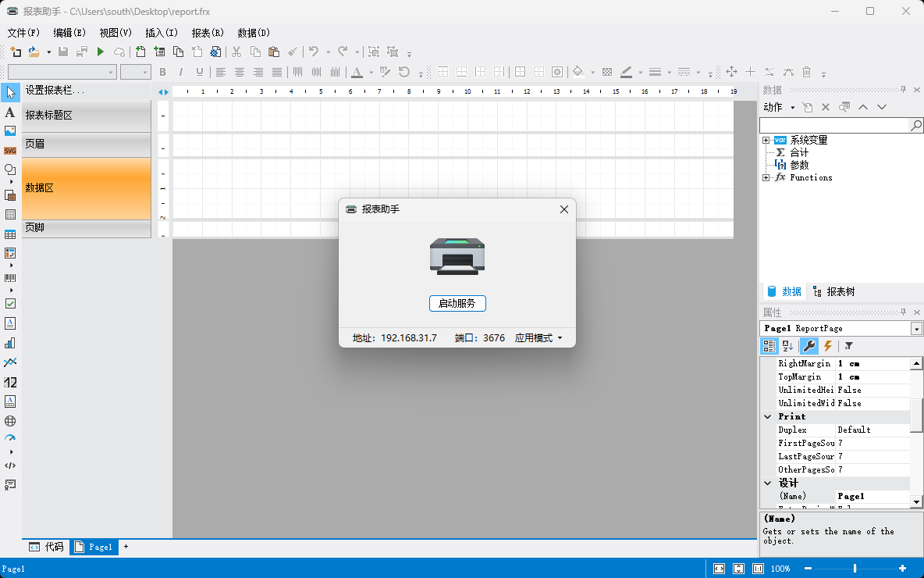Switch to the 报表树 tab
Screen dimensions: 924x578
tap(833, 291)
